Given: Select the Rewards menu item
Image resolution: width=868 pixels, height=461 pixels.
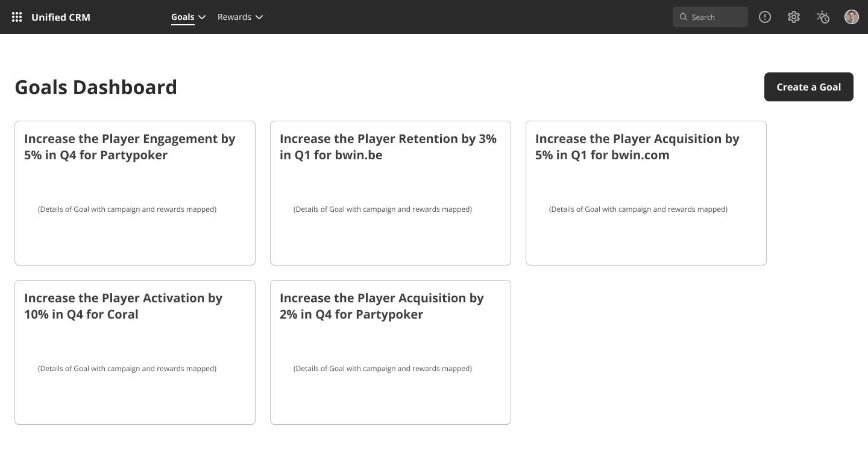Looking at the screenshot, I should tap(234, 17).
